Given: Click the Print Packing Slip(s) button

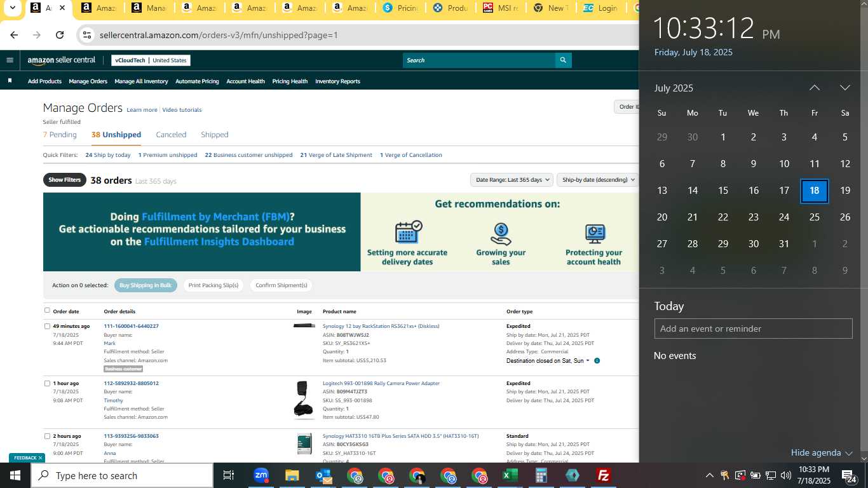Looking at the screenshot, I should click(x=214, y=285).
